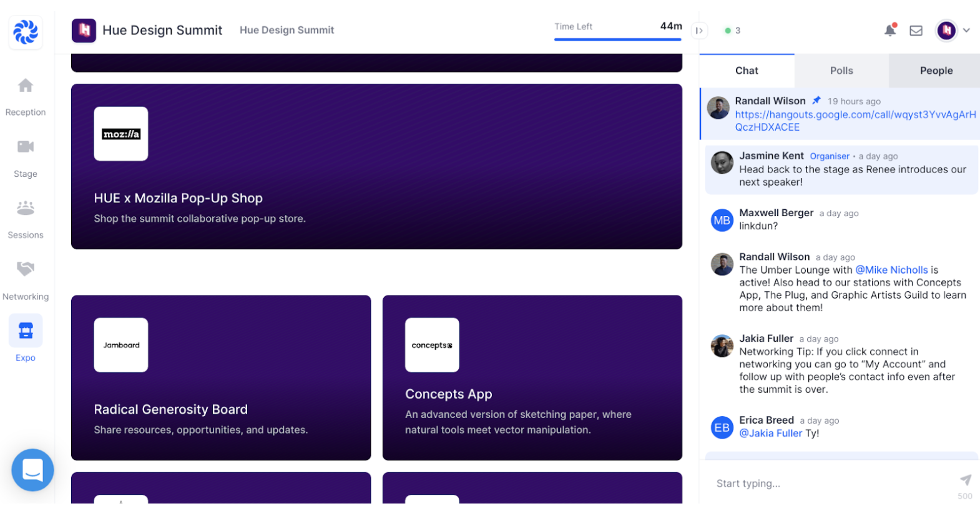This screenshot has width=980, height=511.
Task: Open the support chat bubble widget
Action: pos(32,470)
